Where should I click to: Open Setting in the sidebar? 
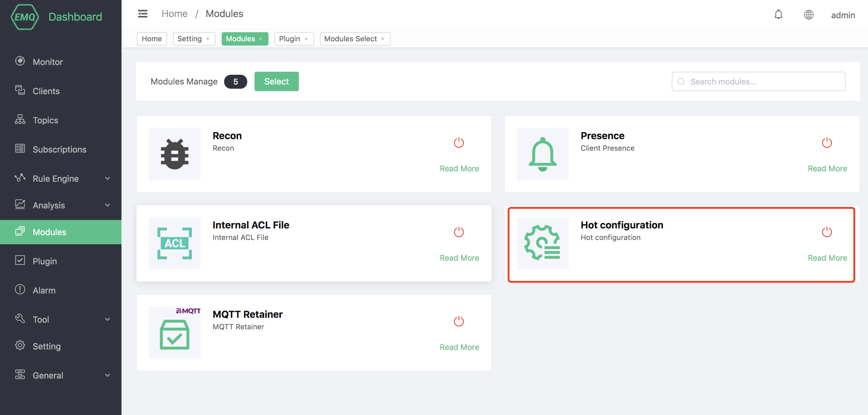[61, 346]
